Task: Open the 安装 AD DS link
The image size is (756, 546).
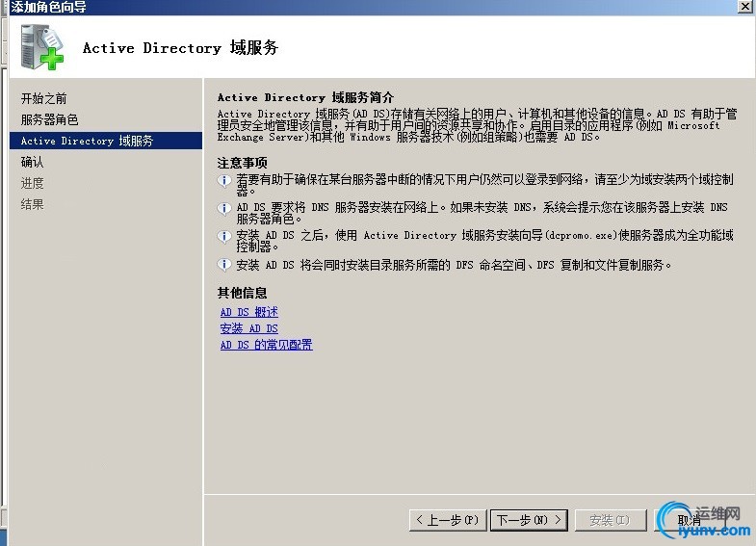Action: [x=248, y=328]
